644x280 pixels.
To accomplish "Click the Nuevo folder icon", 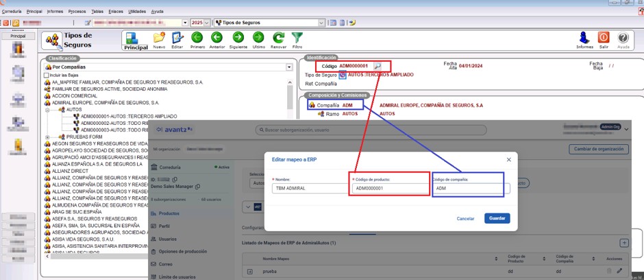I will pos(159,38).
